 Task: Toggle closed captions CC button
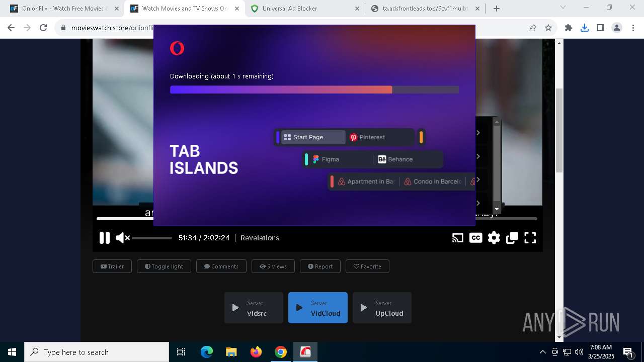(x=475, y=238)
